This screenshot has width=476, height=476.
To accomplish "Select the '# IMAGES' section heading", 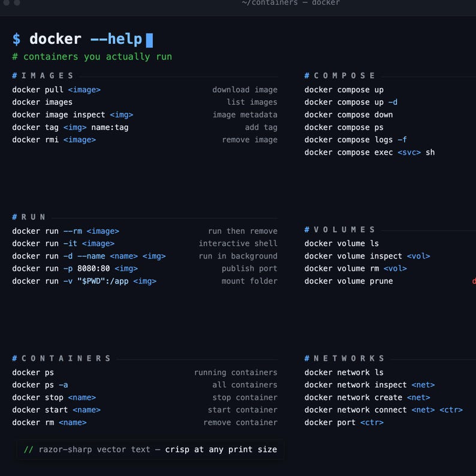I will coord(43,76).
